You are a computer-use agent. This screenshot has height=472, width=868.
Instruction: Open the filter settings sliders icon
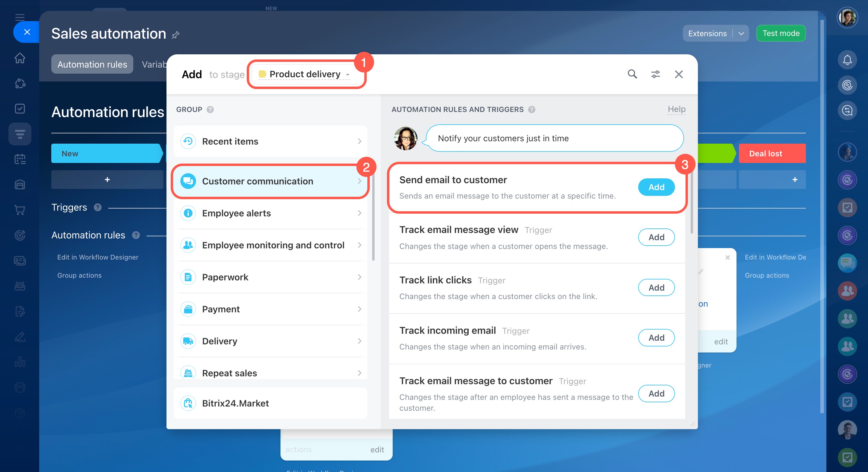click(x=655, y=74)
